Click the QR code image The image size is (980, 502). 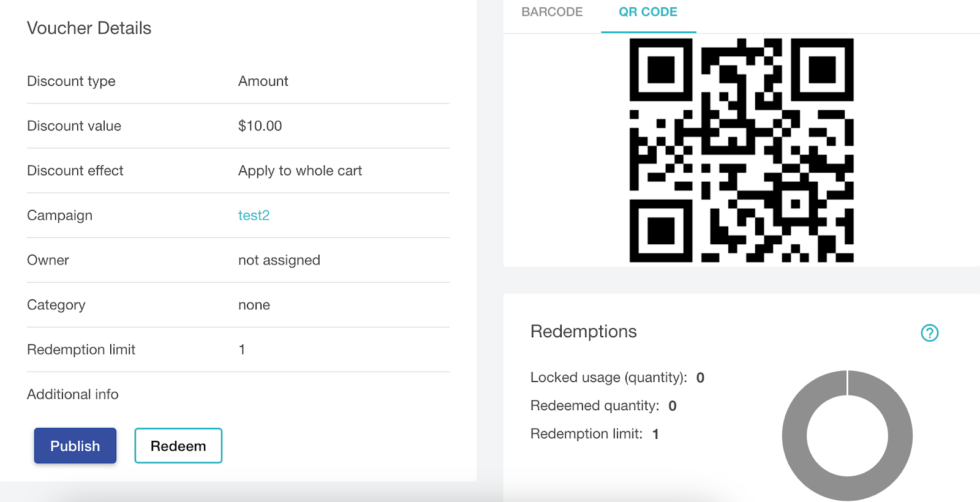tap(741, 150)
